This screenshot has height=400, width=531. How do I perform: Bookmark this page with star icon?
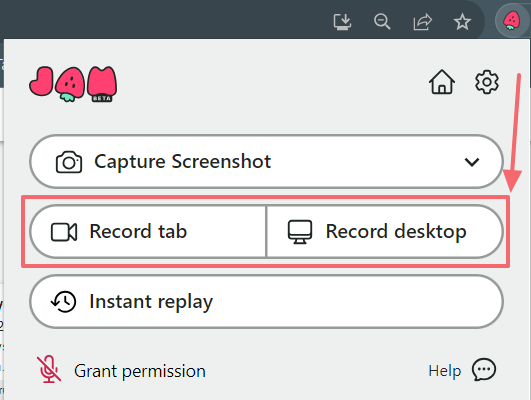click(462, 22)
